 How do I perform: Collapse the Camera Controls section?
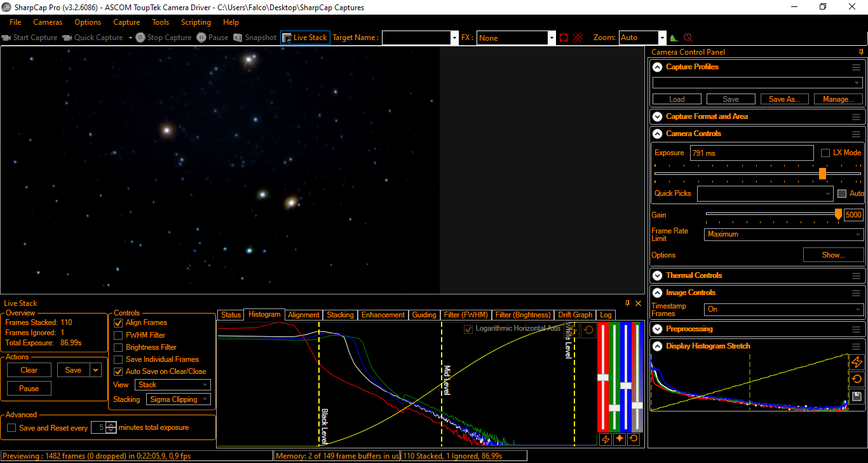click(656, 134)
